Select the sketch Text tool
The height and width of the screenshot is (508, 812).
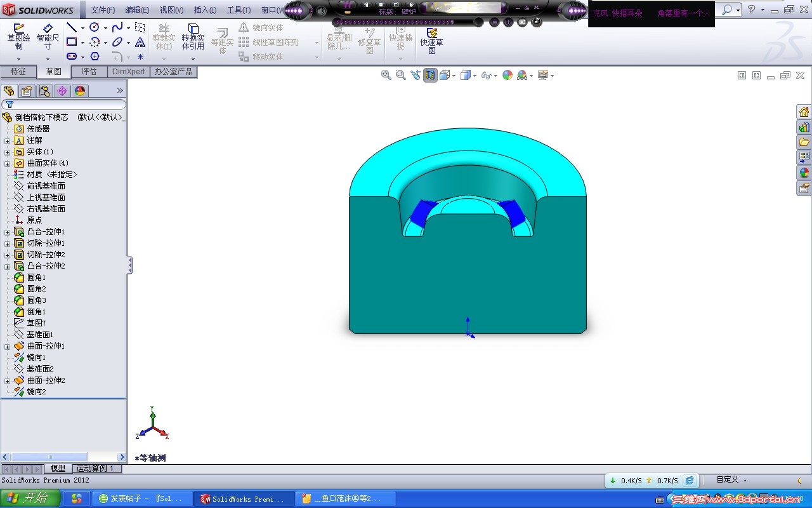(140, 42)
